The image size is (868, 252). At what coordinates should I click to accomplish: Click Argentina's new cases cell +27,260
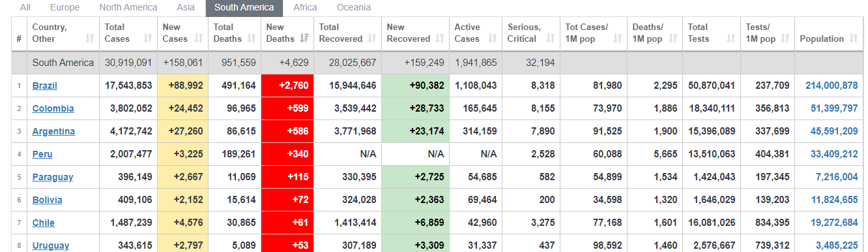(182, 131)
